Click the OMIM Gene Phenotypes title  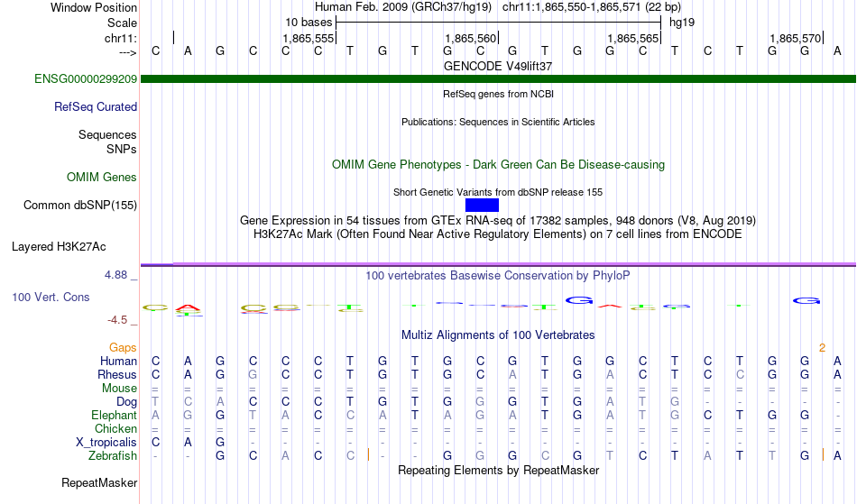[x=498, y=164]
